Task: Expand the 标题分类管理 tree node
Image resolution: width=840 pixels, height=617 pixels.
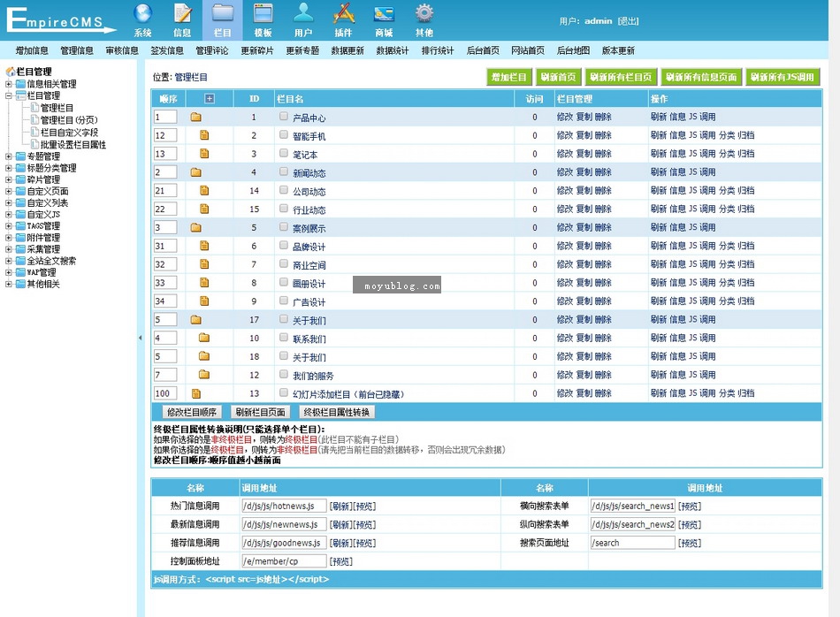Action: 9,168
